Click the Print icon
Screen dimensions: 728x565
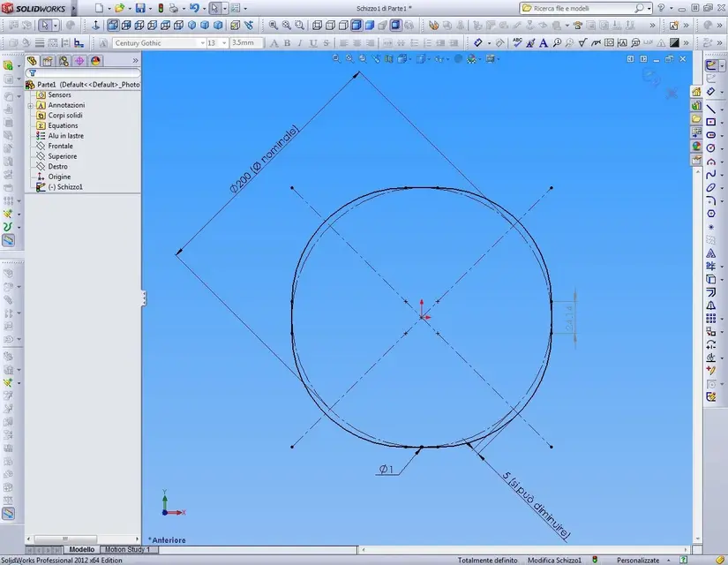click(x=174, y=8)
